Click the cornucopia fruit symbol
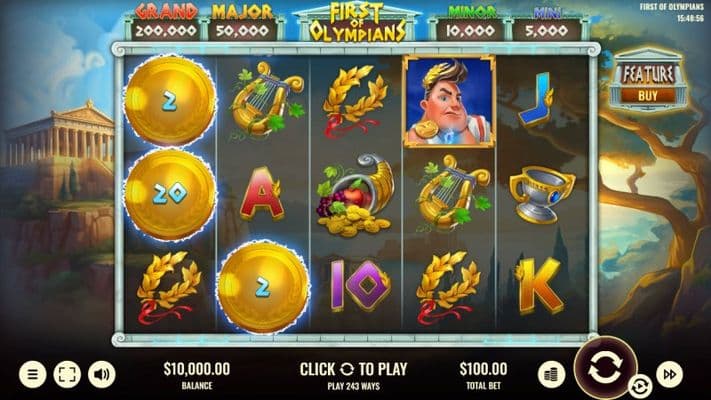The width and height of the screenshot is (711, 400). pos(355,195)
